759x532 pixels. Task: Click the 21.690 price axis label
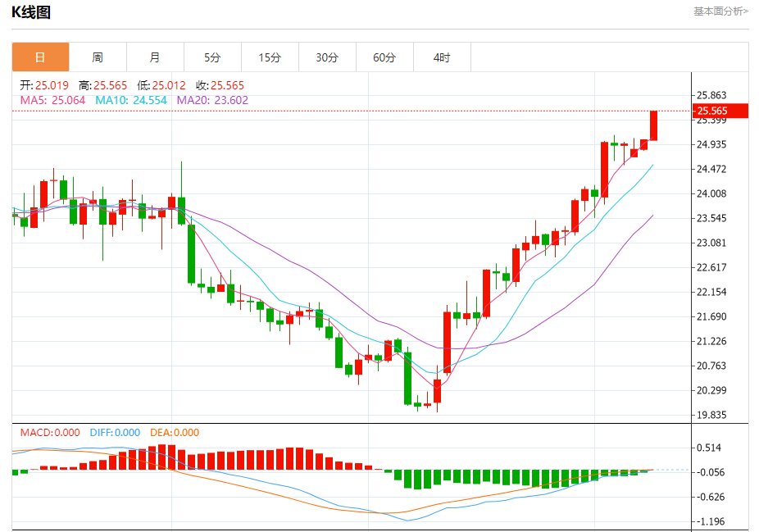click(711, 316)
